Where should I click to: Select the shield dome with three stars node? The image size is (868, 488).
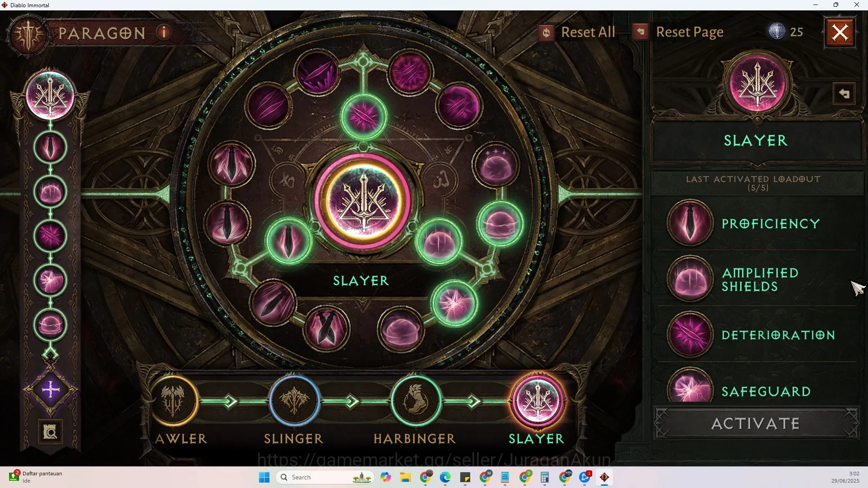[x=495, y=165]
